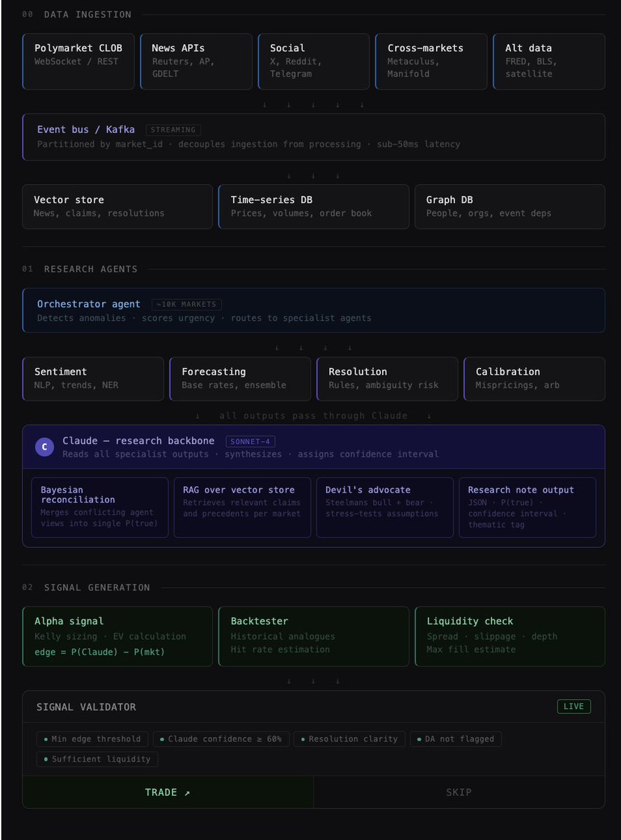Select the Time-series DB card
This screenshot has width=621, height=840.
313,207
